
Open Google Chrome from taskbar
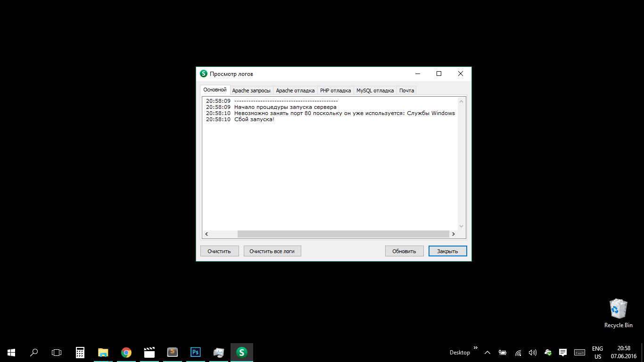pos(126,352)
